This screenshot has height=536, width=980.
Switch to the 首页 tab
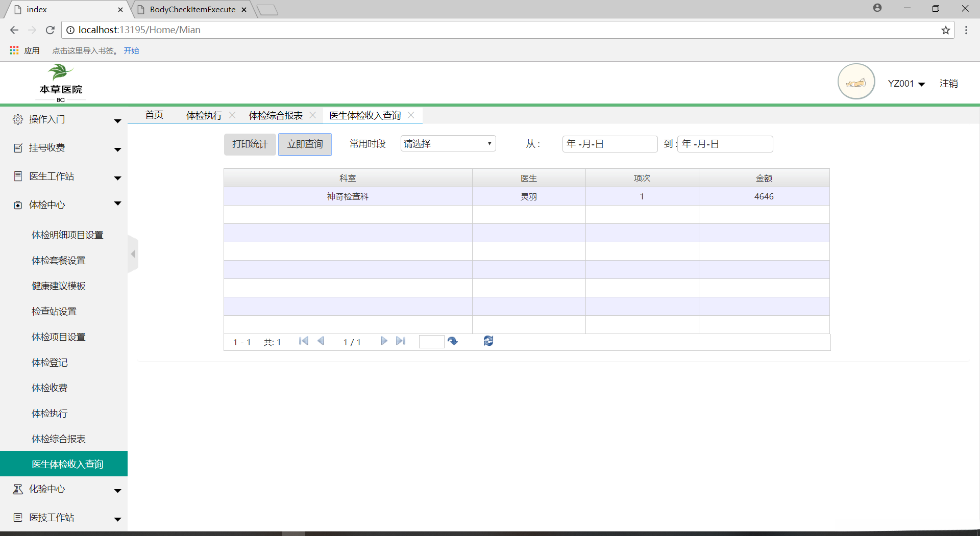[x=154, y=115]
